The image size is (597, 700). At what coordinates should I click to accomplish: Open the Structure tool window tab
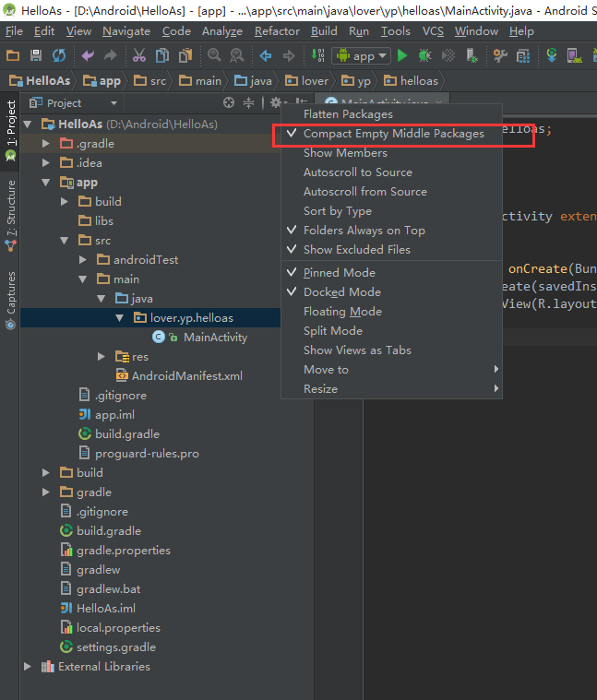pos(10,216)
